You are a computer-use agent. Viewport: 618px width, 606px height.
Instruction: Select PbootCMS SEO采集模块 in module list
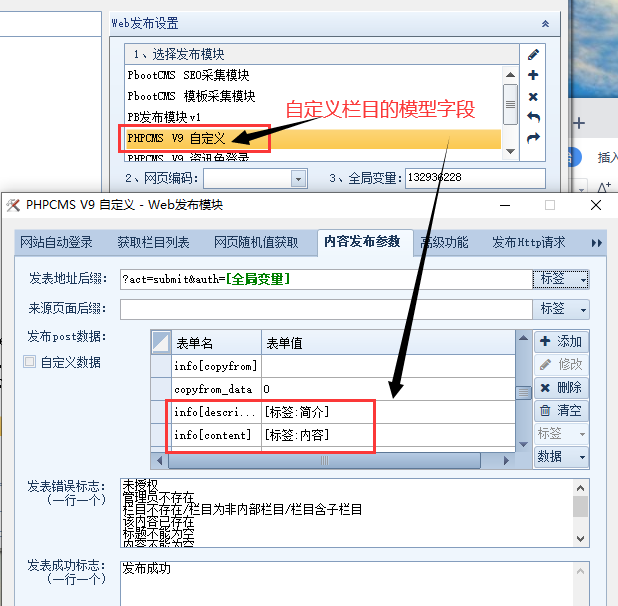click(x=313, y=75)
